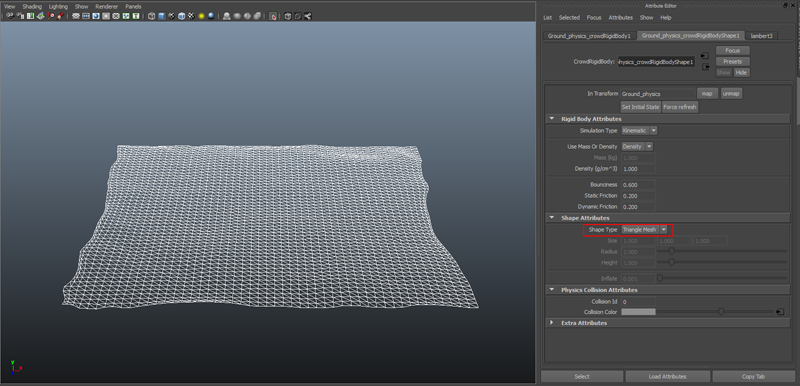Click the yellow Use All Lights icon
The width and height of the screenshot is (800, 386).
click(201, 16)
